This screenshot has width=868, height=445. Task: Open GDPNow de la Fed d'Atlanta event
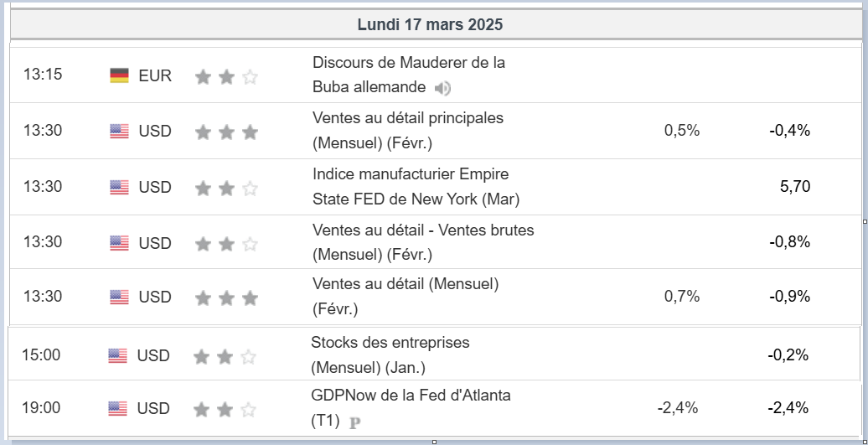(411, 395)
